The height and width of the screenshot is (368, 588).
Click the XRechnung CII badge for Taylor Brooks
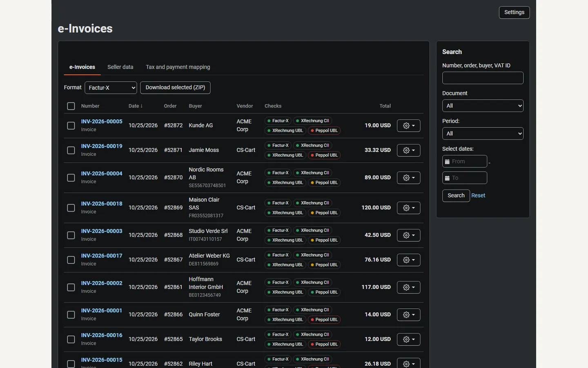[x=312, y=334]
